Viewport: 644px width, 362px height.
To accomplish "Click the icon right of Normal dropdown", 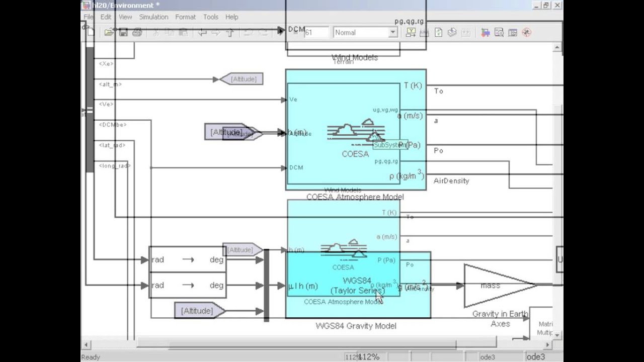I will click(x=411, y=32).
